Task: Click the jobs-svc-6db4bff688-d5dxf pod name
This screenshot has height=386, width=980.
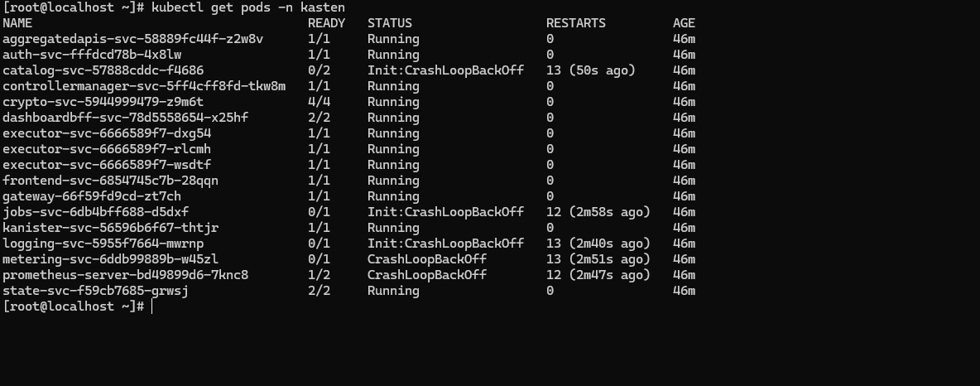Action: (x=95, y=212)
